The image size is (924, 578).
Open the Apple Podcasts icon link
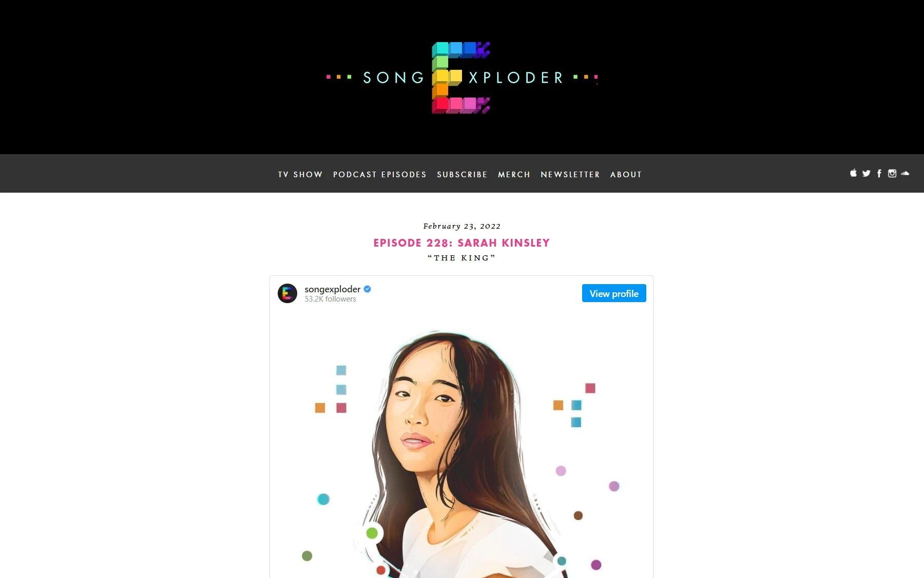[x=853, y=173]
